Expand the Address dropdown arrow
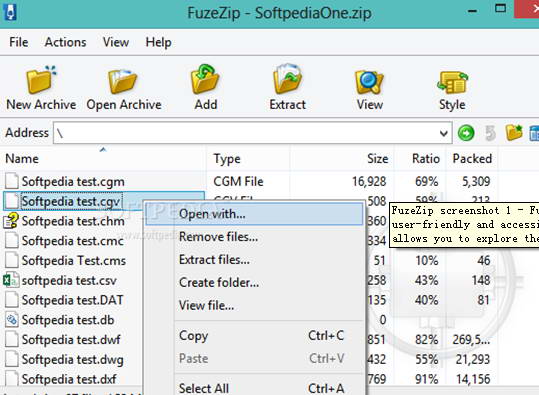539x395 pixels. click(x=444, y=133)
